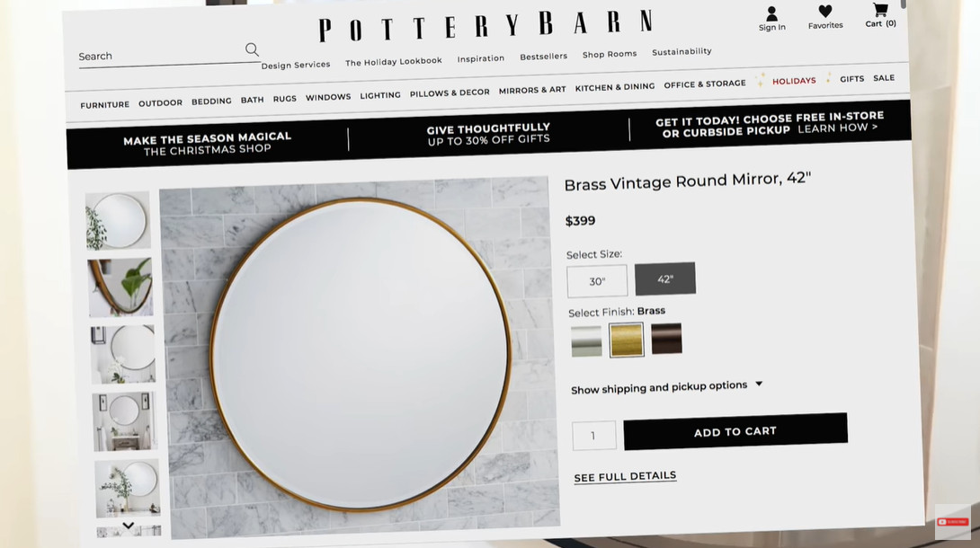Click the YouTube subscribe icon

(952, 522)
